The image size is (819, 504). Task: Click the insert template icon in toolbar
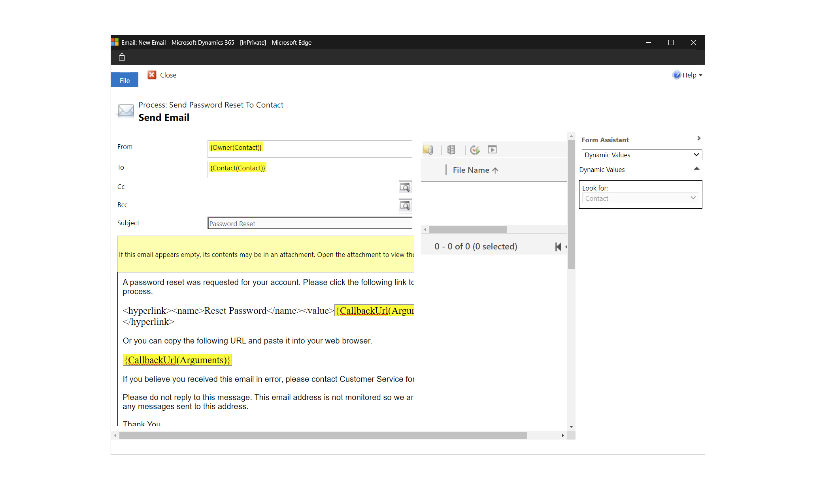click(x=451, y=150)
